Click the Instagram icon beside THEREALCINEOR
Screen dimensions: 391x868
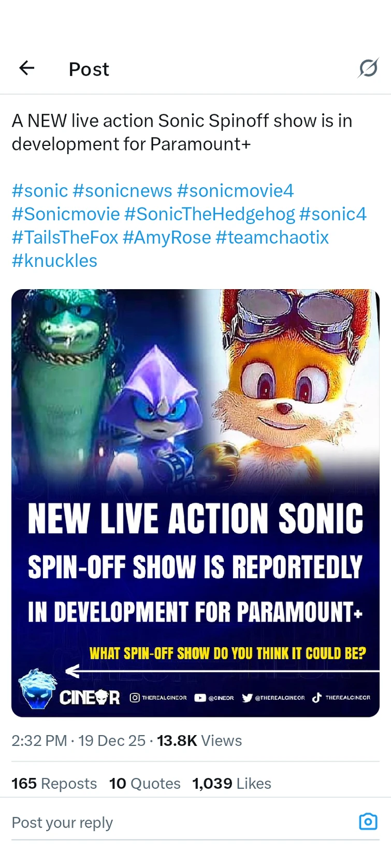tap(136, 697)
